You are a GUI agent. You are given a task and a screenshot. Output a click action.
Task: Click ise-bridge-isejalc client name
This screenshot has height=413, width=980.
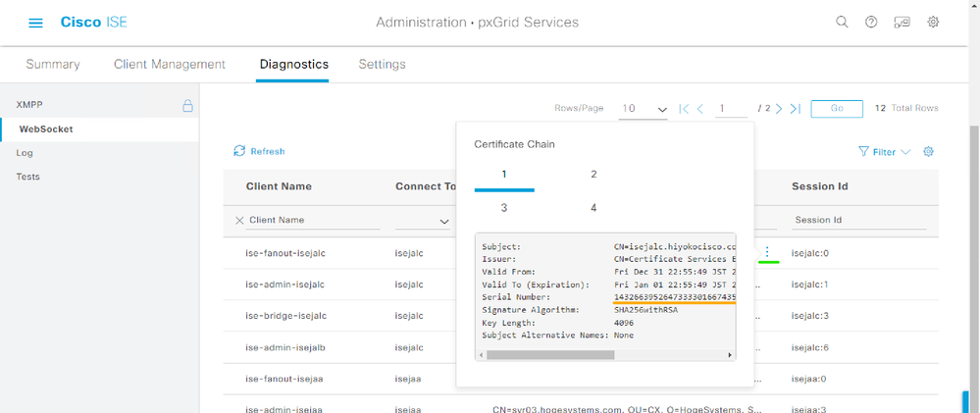[x=286, y=316]
